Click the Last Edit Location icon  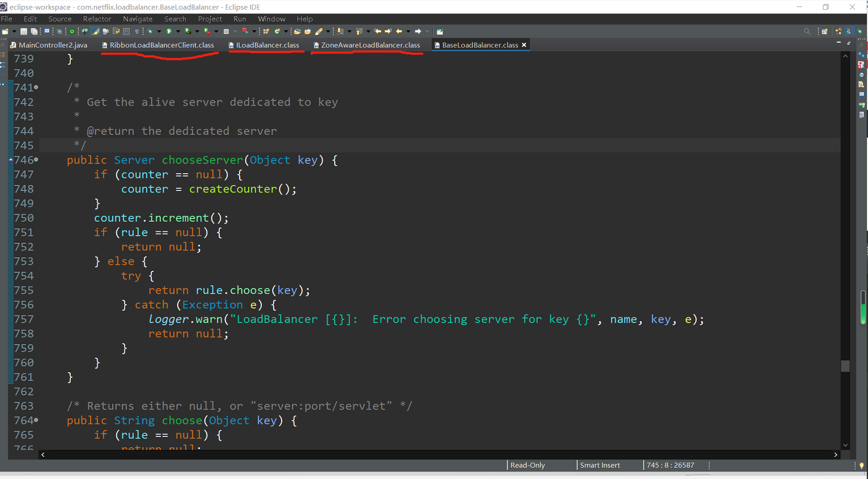[x=377, y=31]
